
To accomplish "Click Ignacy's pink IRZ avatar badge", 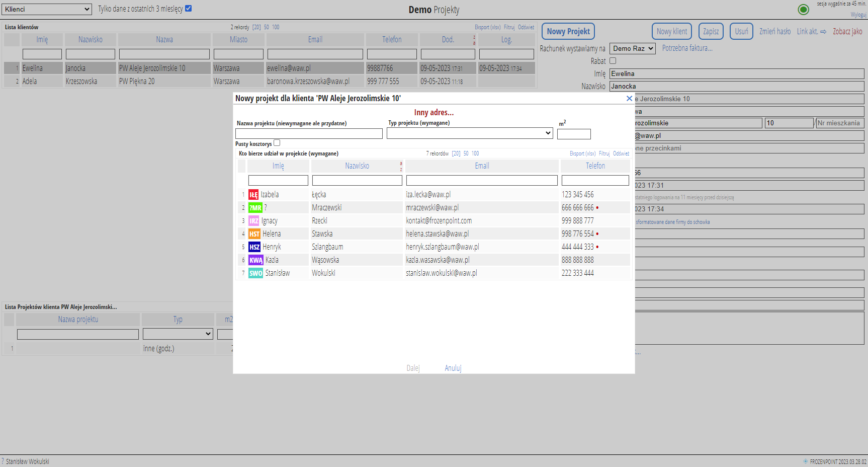I will tap(254, 221).
